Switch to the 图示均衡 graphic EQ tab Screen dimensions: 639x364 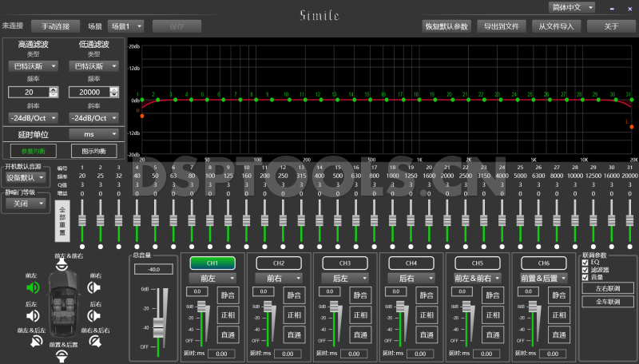[x=93, y=150]
